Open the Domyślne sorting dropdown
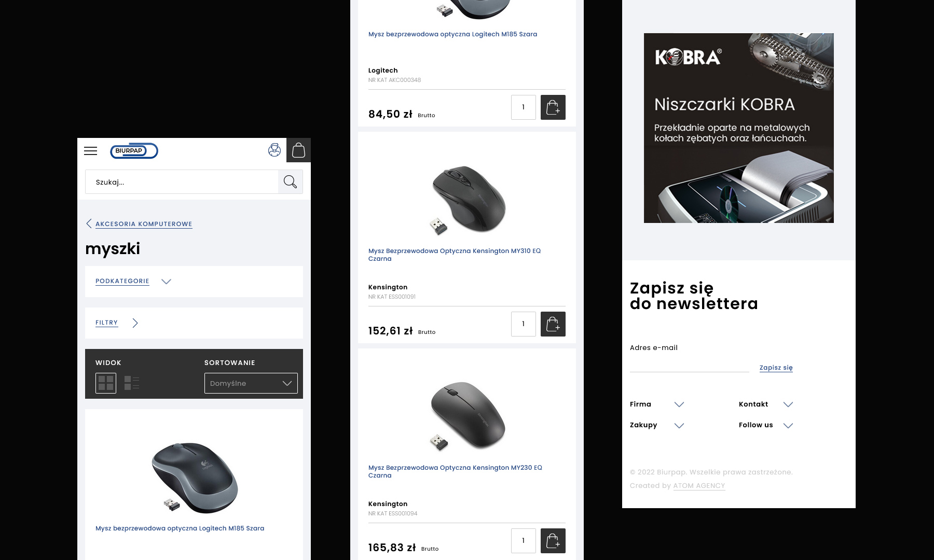The image size is (934, 560). click(x=251, y=383)
